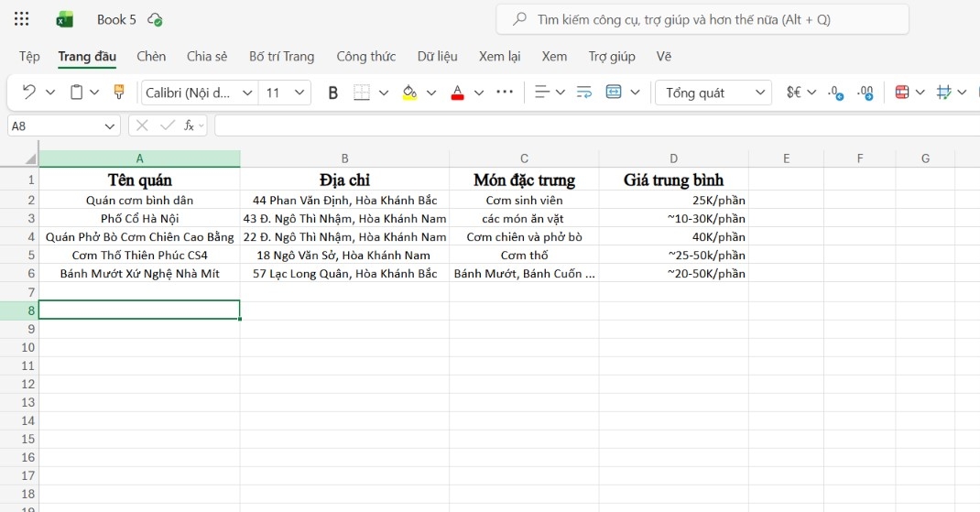Open more font options ellipsis
The image size is (980, 512).
point(505,92)
